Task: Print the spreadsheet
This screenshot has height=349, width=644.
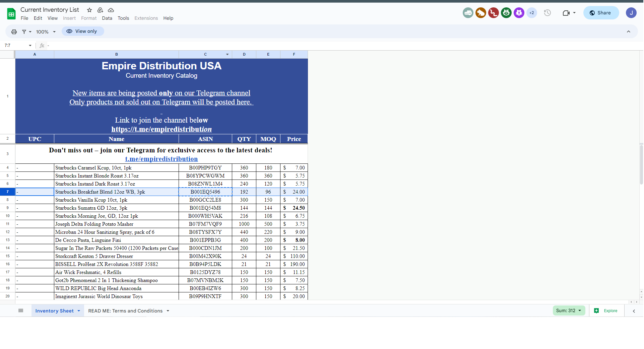Action: pyautogui.click(x=14, y=31)
